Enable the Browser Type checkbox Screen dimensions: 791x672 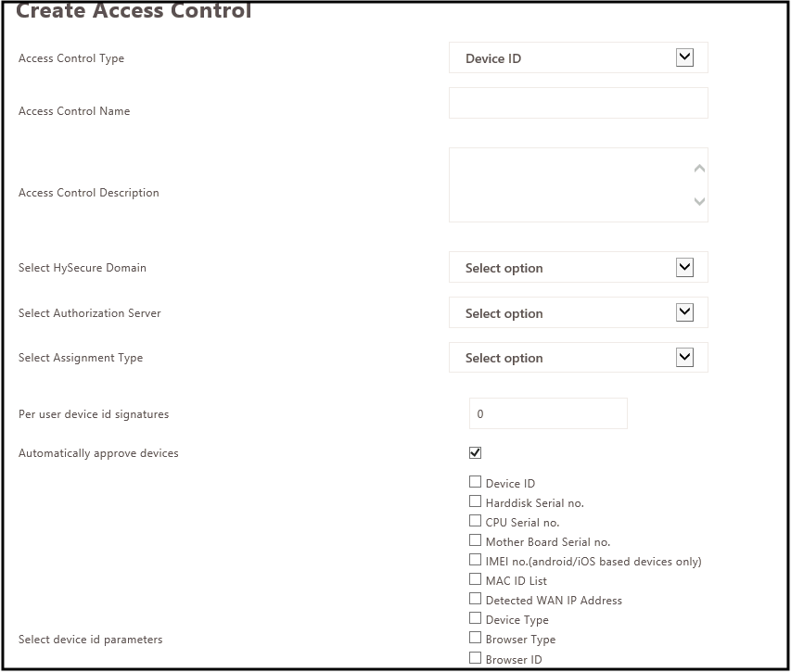(x=475, y=638)
